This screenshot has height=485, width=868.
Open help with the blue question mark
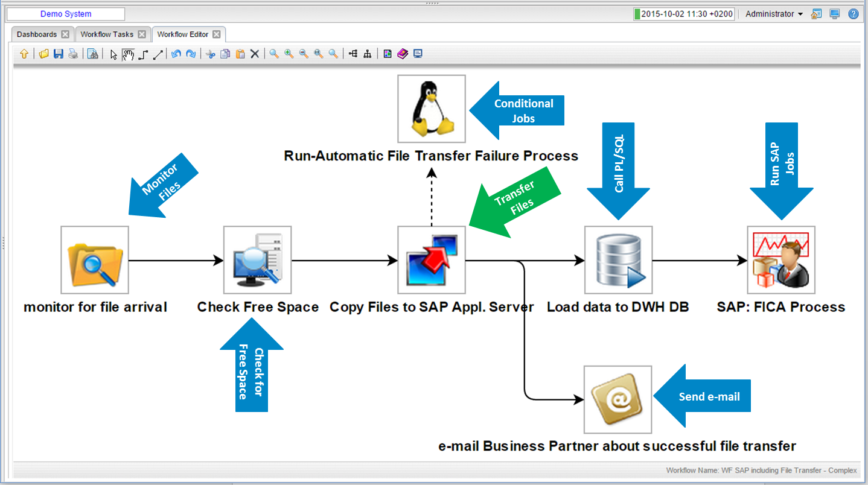[x=854, y=14]
